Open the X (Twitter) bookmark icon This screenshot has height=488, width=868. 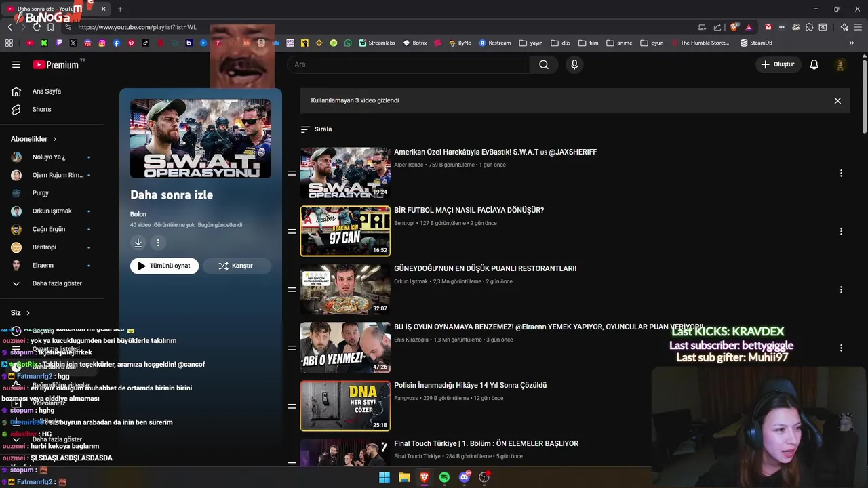[x=73, y=43]
